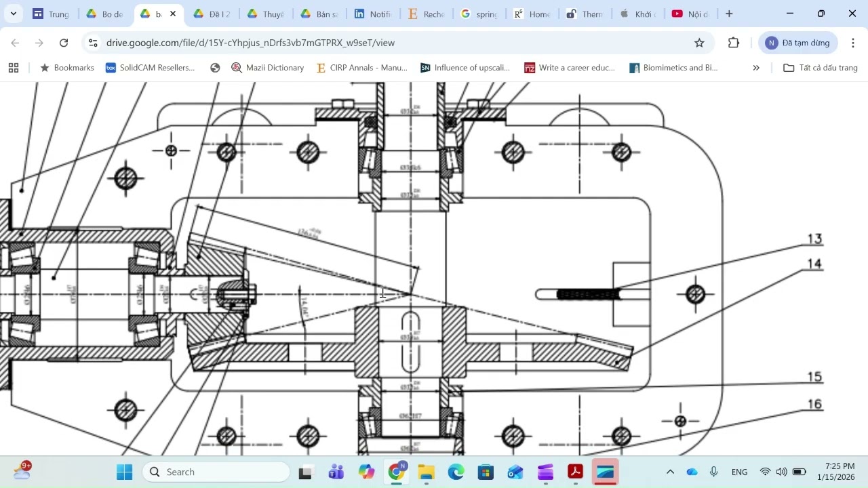Switch to the 'spring' Google tab

pyautogui.click(x=479, y=14)
